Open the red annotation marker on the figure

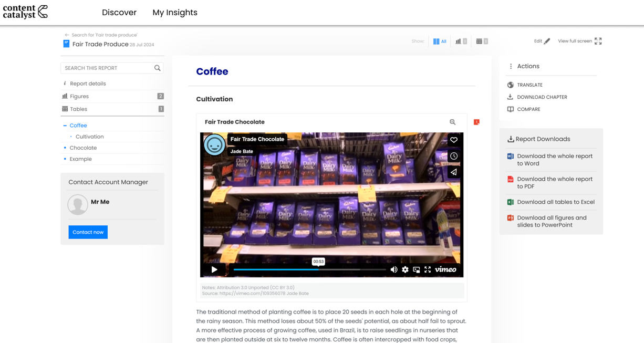476,121
